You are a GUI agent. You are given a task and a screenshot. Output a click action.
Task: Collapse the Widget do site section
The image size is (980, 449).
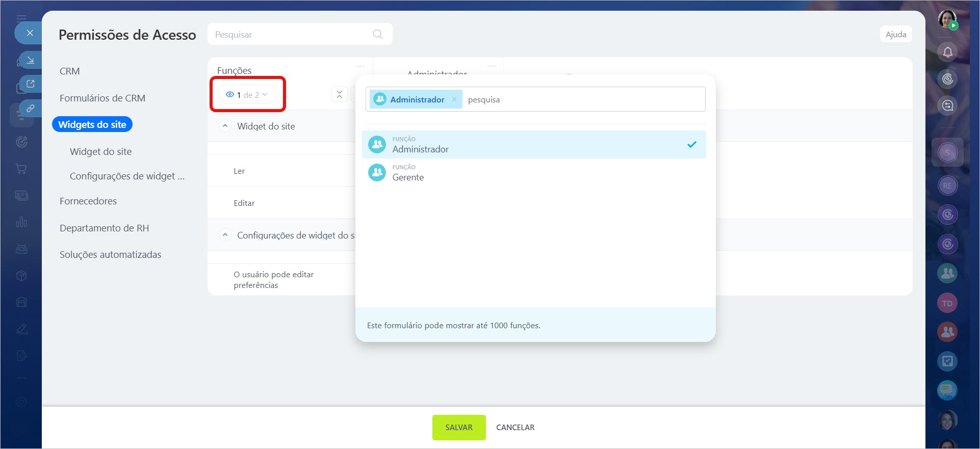(x=225, y=126)
